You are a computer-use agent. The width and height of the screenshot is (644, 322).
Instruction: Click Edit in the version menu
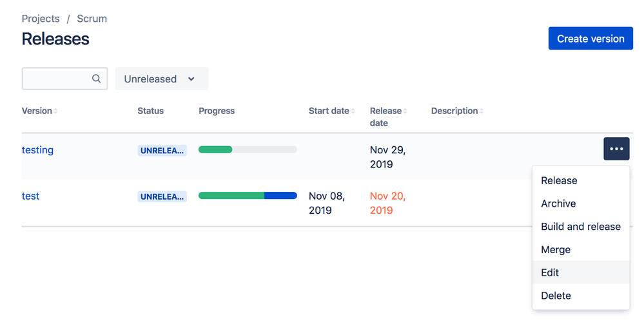click(550, 272)
